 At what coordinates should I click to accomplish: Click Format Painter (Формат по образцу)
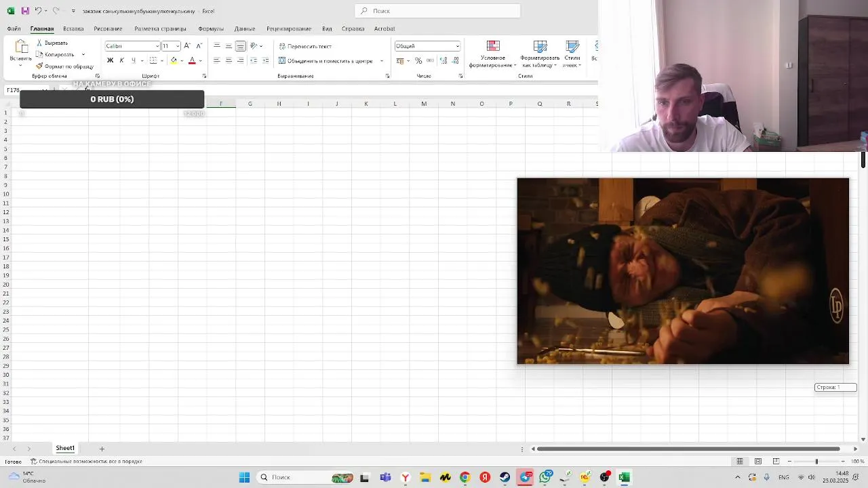(64, 66)
